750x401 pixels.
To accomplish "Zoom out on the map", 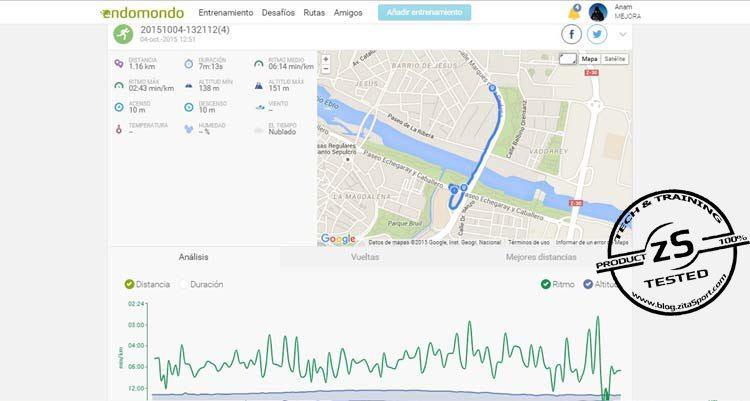I will pos(326,69).
